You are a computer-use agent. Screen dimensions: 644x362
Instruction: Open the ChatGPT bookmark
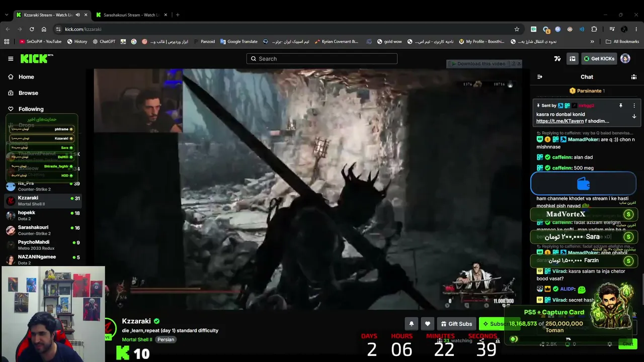click(104, 42)
